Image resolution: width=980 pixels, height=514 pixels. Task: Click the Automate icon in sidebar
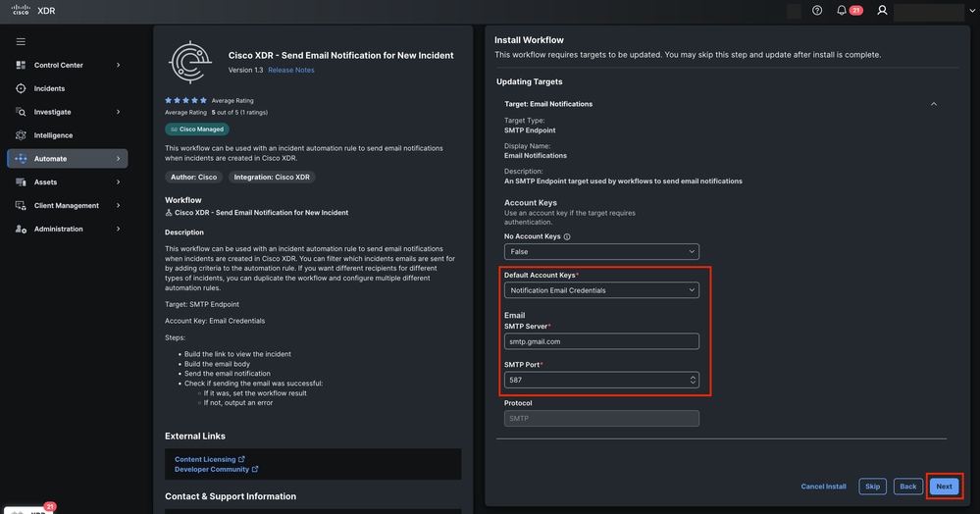click(x=21, y=159)
